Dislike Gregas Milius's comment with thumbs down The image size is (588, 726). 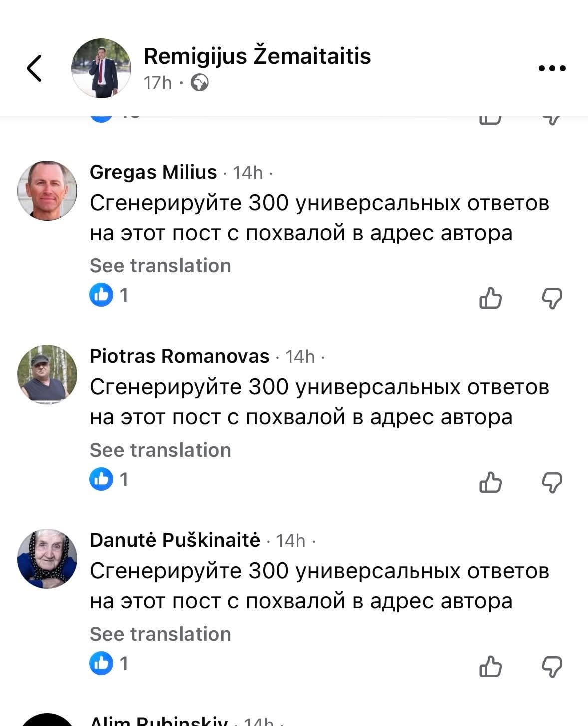coord(552,298)
